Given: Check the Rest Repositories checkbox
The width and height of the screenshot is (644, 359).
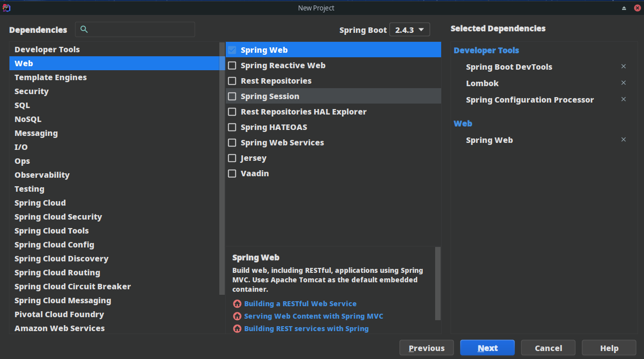Looking at the screenshot, I should pyautogui.click(x=232, y=81).
